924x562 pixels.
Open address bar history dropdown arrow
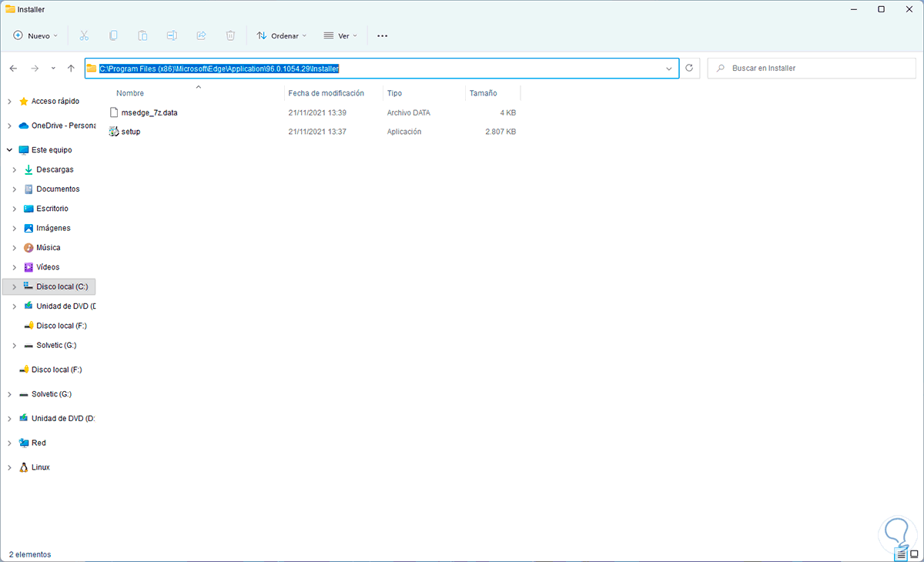(669, 68)
